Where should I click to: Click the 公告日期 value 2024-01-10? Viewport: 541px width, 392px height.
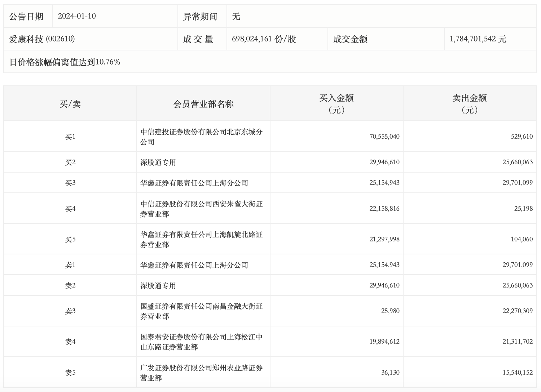(77, 16)
